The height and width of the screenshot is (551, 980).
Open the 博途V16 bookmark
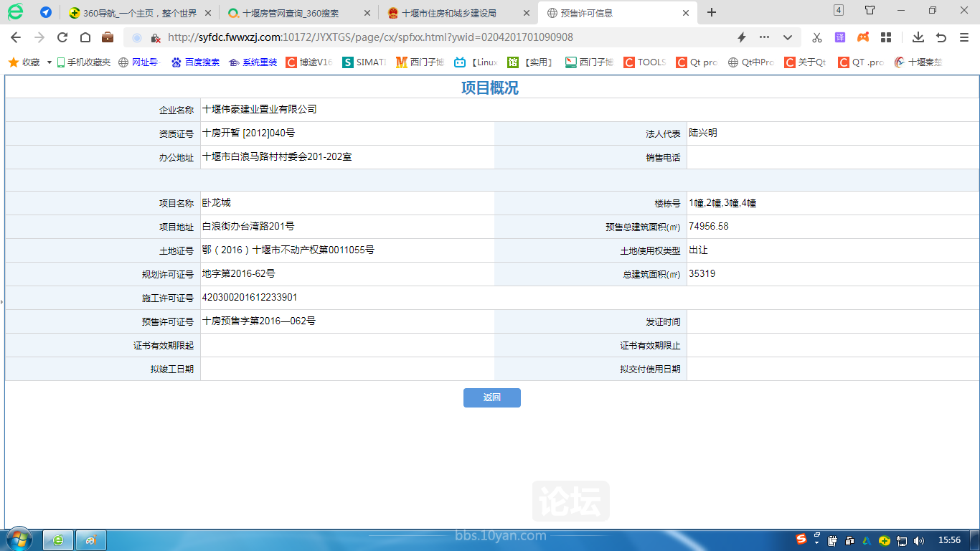[309, 62]
